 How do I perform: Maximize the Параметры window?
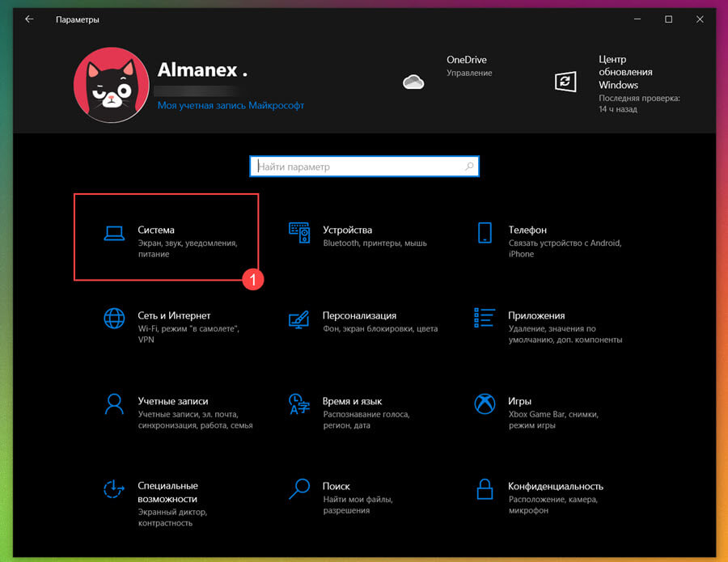pyautogui.click(x=669, y=19)
